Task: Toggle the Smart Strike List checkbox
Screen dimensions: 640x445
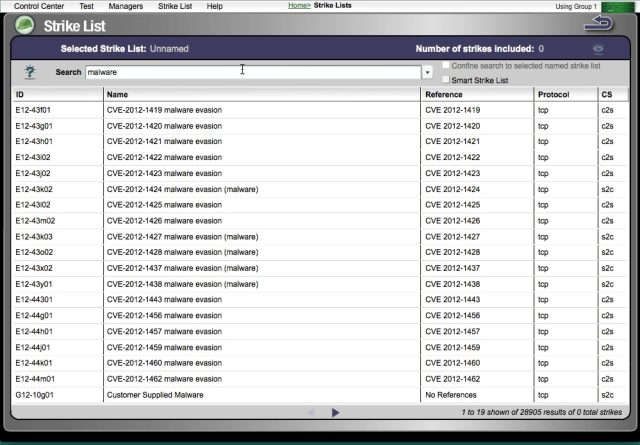Action: (x=446, y=80)
